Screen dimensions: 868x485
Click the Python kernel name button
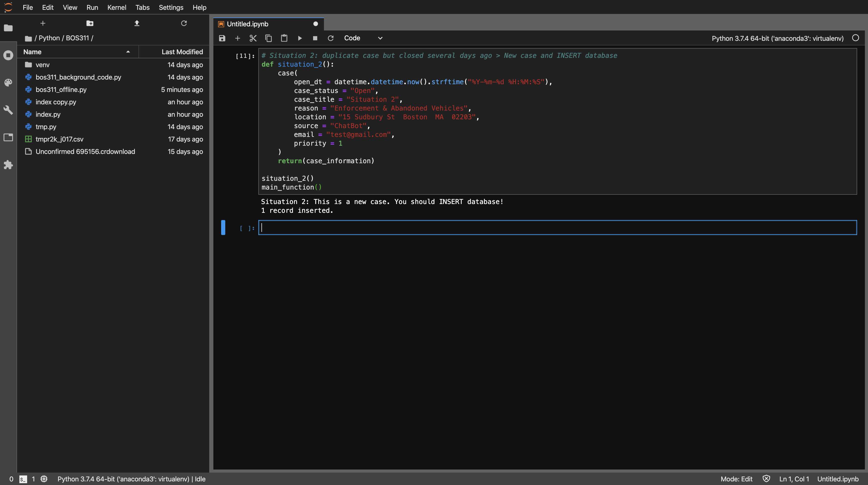(x=777, y=38)
